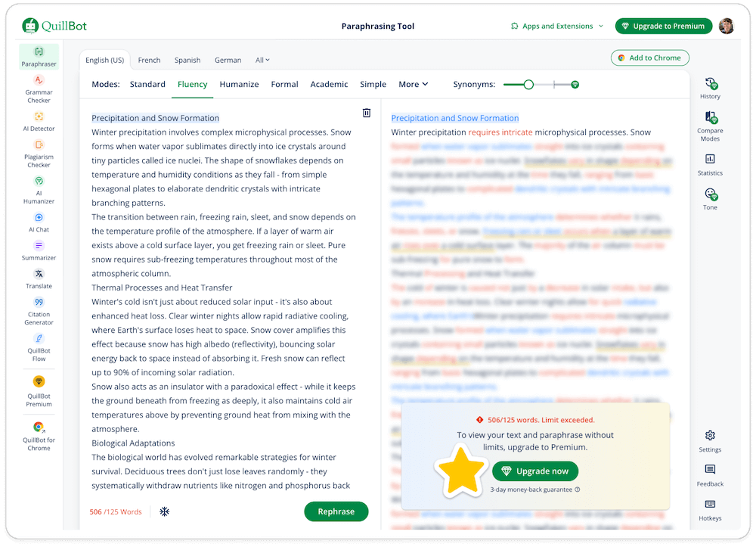756x547 pixels.
Task: Select the English (US) language tab
Action: (104, 61)
